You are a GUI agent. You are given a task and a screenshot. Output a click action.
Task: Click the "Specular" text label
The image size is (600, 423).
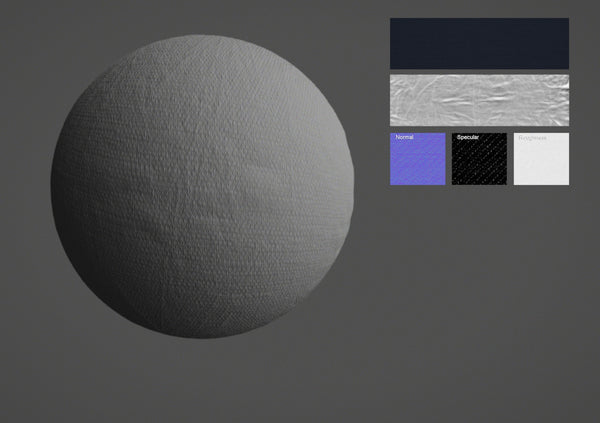pyautogui.click(x=468, y=137)
